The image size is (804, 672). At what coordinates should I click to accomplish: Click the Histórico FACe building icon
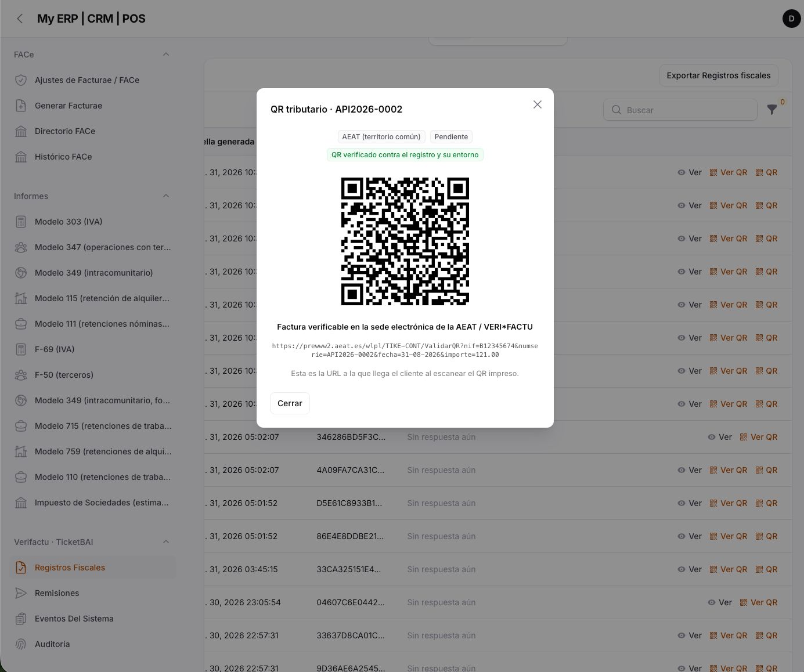pyautogui.click(x=21, y=157)
